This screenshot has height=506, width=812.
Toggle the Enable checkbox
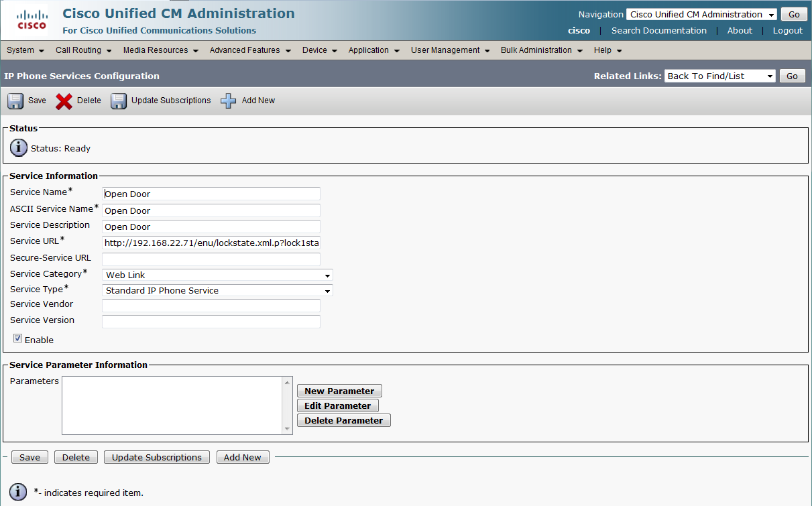(18, 339)
